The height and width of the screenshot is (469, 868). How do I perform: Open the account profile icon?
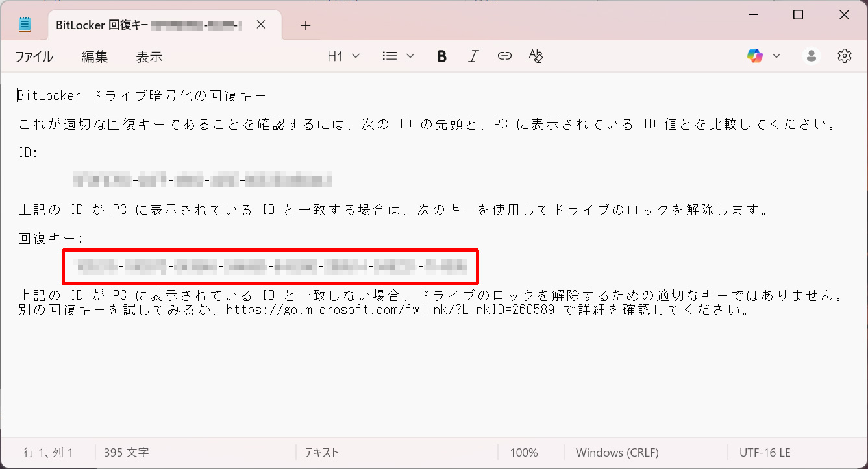coord(812,56)
